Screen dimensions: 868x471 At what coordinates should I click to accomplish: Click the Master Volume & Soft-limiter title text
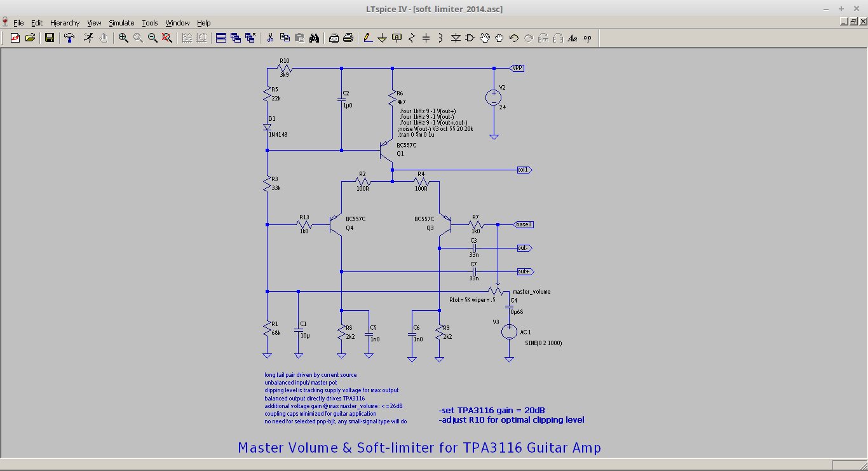(x=419, y=447)
